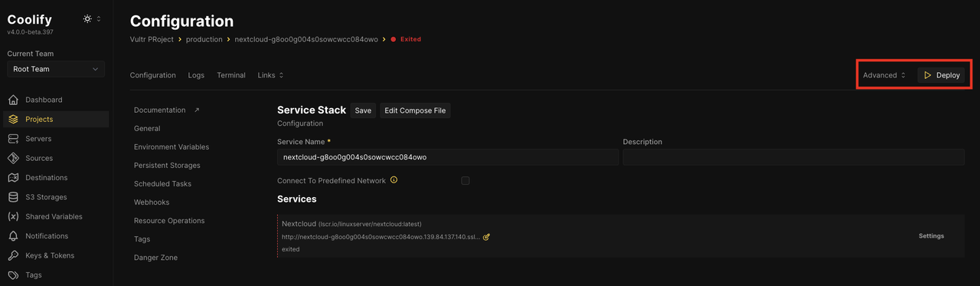Click nextcloud-g8oo0g004s0sowcwcc084owo breadcrumb

coord(306,39)
